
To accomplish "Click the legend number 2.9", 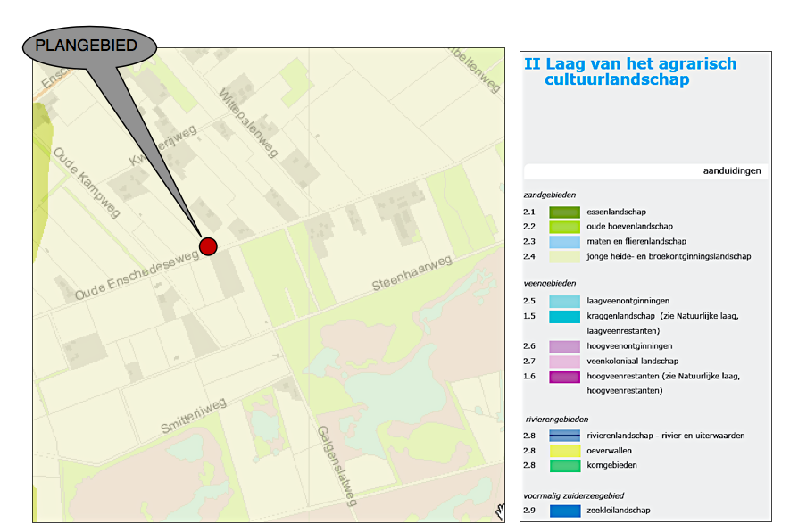I will tap(529, 511).
